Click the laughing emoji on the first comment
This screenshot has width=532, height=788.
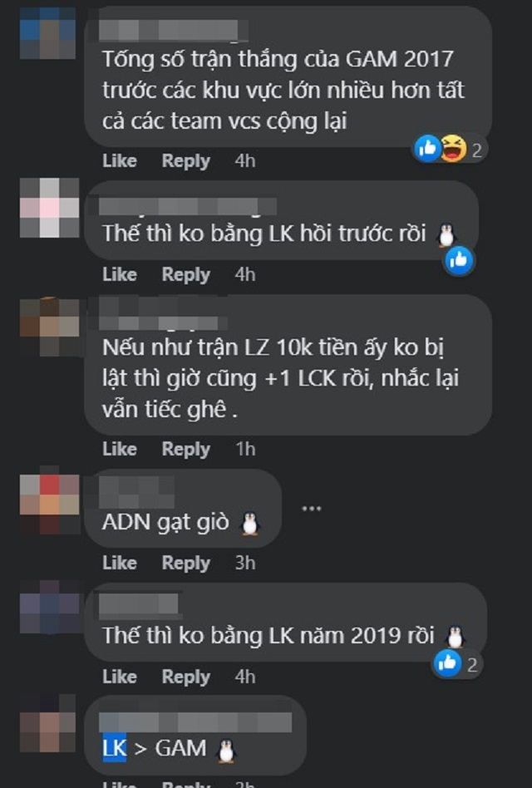click(x=453, y=149)
